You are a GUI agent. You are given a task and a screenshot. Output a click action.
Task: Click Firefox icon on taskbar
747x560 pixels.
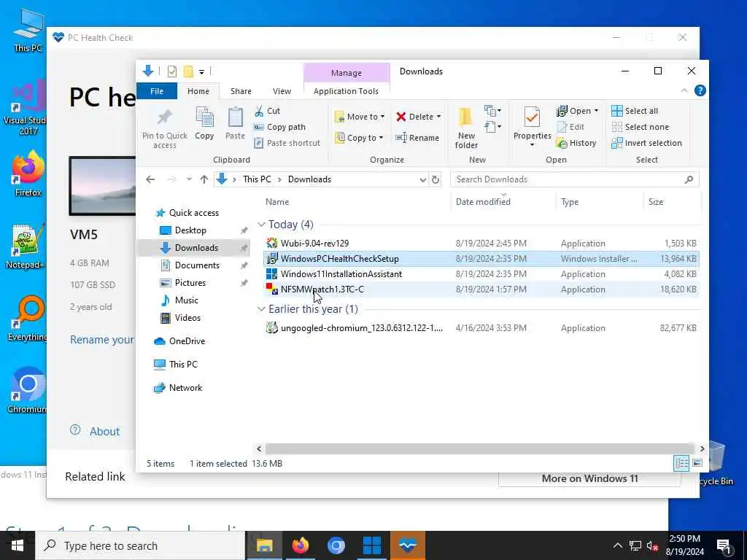pyautogui.click(x=300, y=545)
